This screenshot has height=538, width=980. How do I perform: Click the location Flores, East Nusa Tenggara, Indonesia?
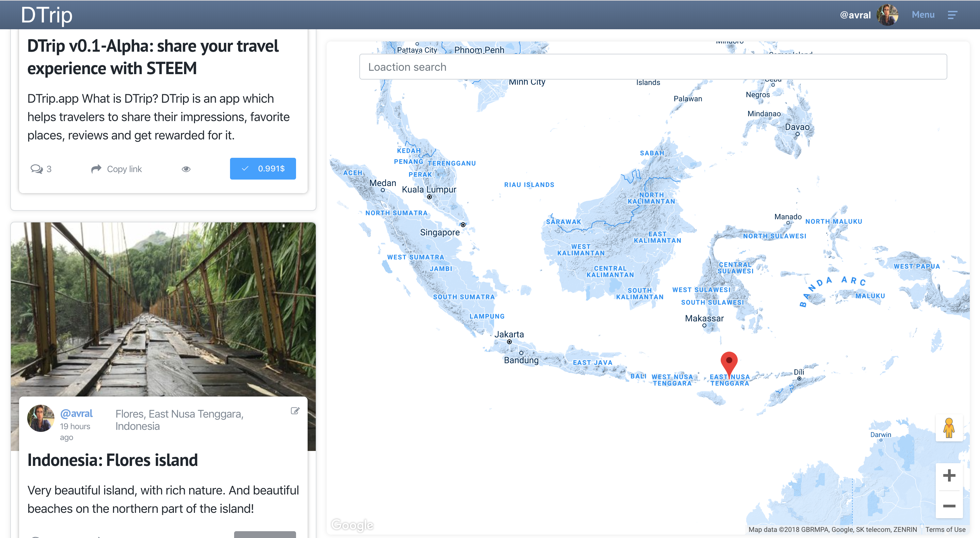click(x=180, y=420)
